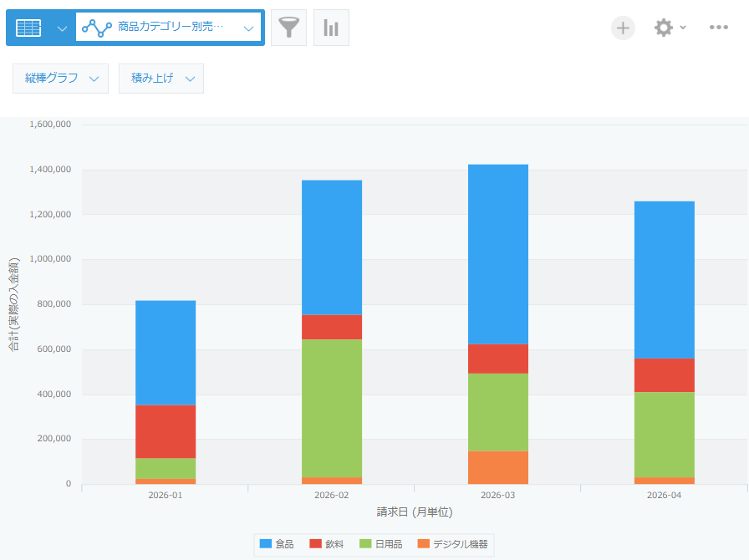
Task: Click the red 飲料 segment of 2026-01 bar
Action: click(x=166, y=432)
